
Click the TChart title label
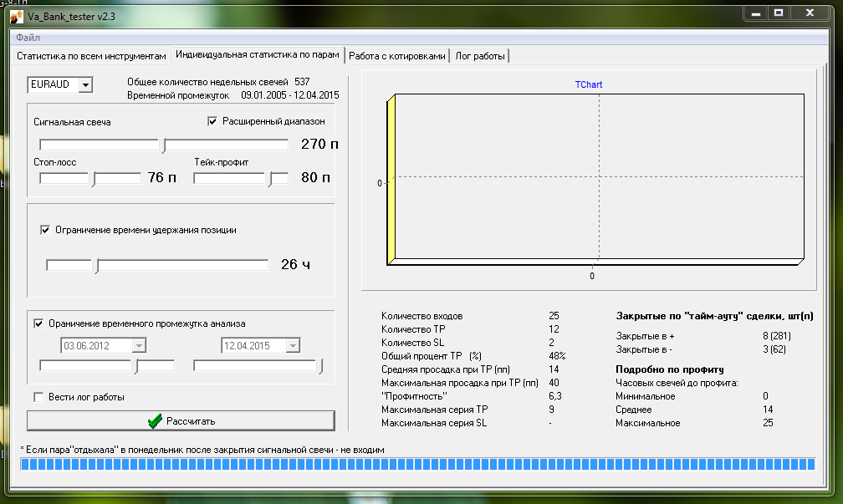point(589,85)
